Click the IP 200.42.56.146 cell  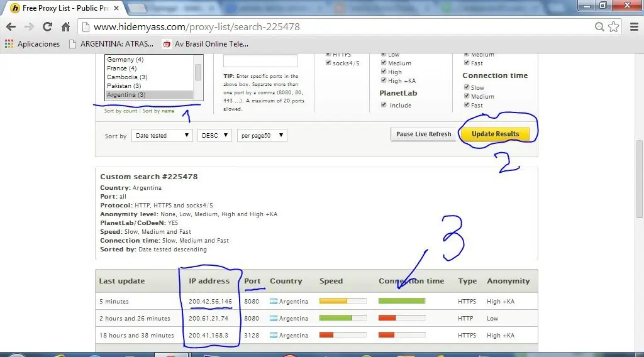tap(210, 301)
